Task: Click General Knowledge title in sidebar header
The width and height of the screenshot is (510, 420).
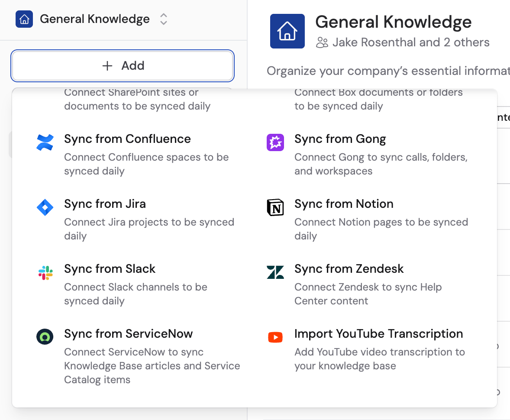Action: coord(95,19)
